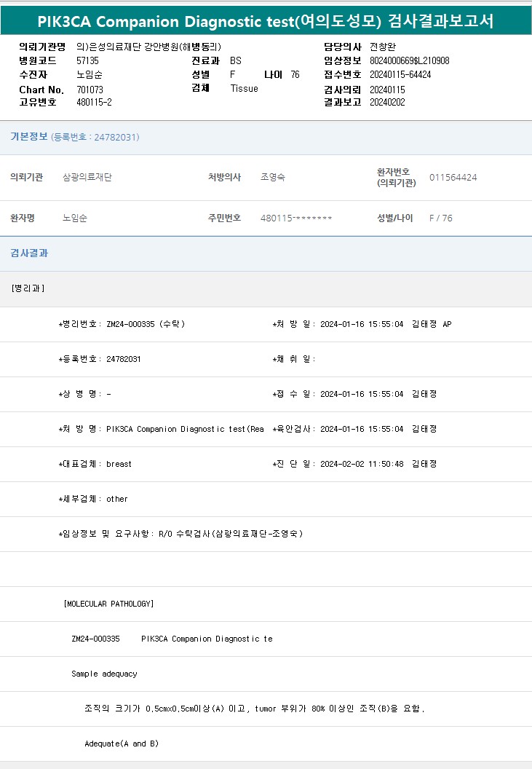
Task: Click the 담당의사 name 전창완
Action: point(384,47)
